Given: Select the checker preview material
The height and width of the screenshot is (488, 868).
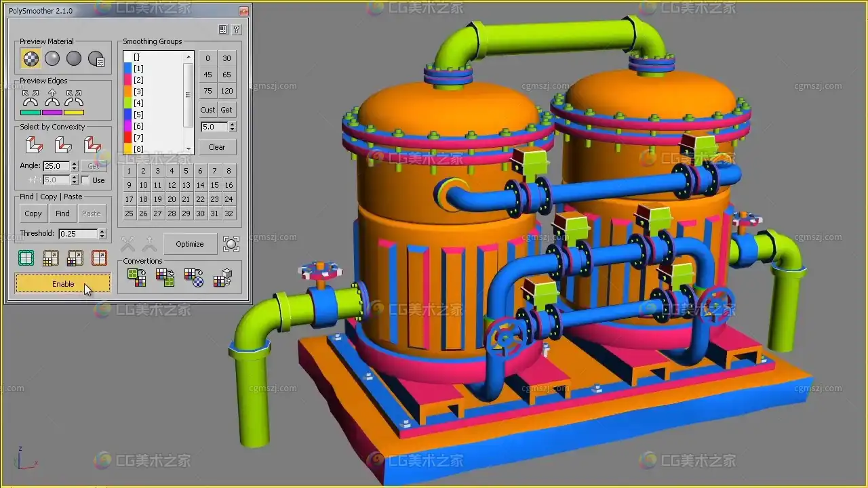Looking at the screenshot, I should click(x=31, y=59).
